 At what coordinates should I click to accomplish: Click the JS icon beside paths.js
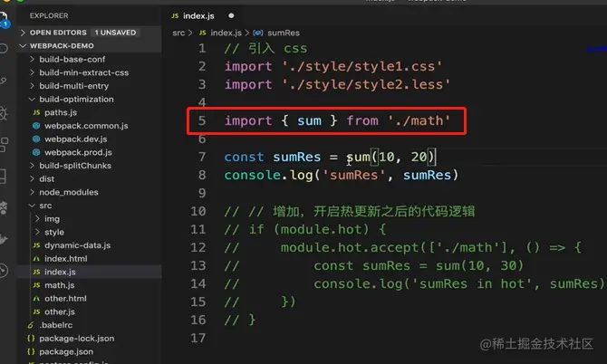point(36,112)
